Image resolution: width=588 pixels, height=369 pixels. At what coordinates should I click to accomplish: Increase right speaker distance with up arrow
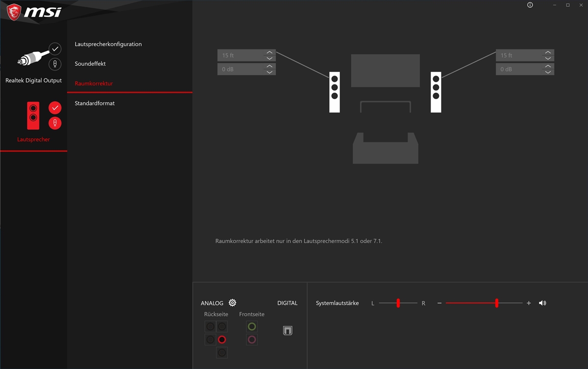[548, 52]
